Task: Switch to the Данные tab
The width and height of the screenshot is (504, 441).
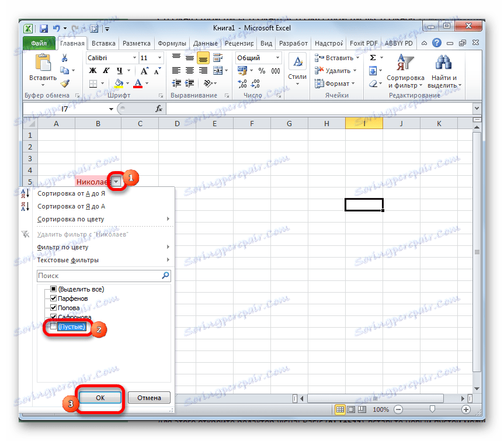Action: [206, 43]
